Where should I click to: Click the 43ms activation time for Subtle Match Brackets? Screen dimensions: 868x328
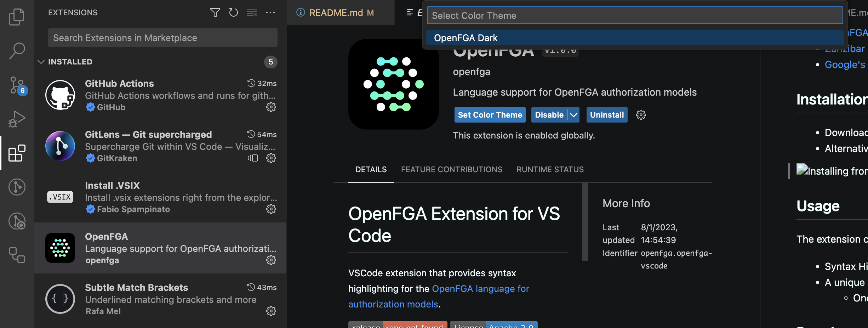[262, 288]
